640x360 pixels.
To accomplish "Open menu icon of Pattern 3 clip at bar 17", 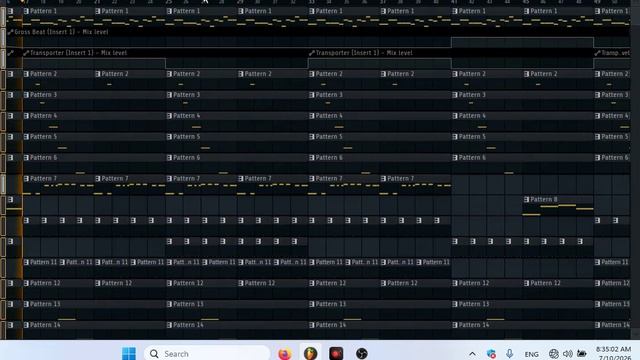I will (26, 95).
